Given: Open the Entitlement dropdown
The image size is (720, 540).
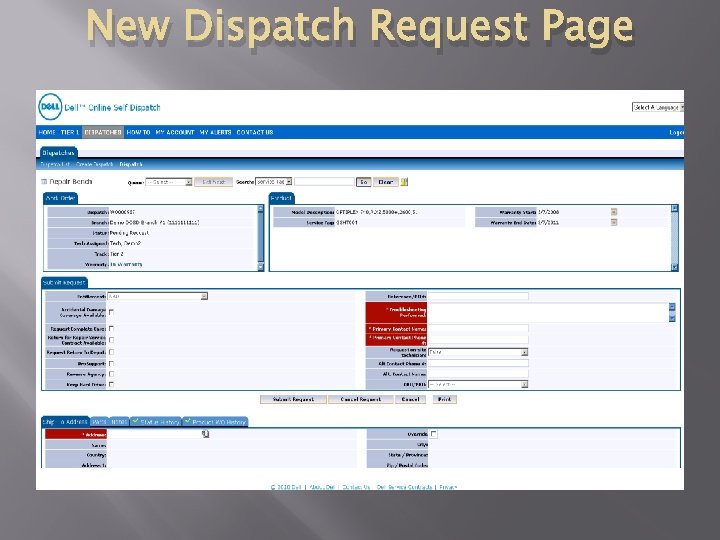Looking at the screenshot, I should [x=157, y=297].
